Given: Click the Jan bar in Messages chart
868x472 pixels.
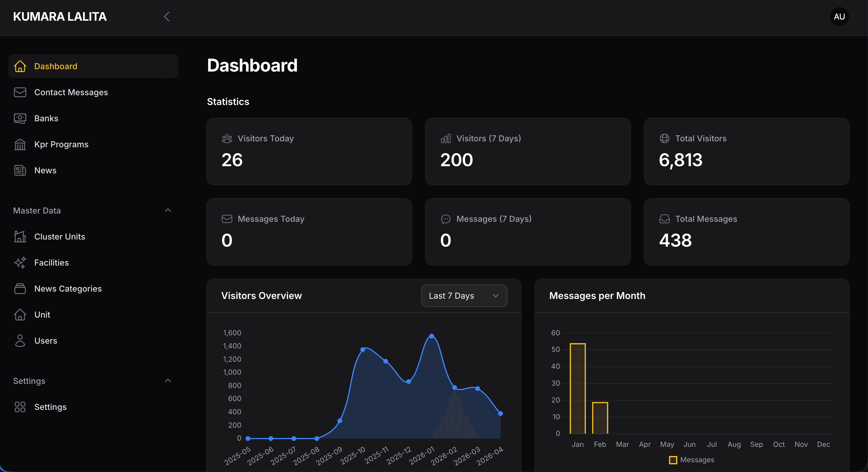Looking at the screenshot, I should (578, 388).
